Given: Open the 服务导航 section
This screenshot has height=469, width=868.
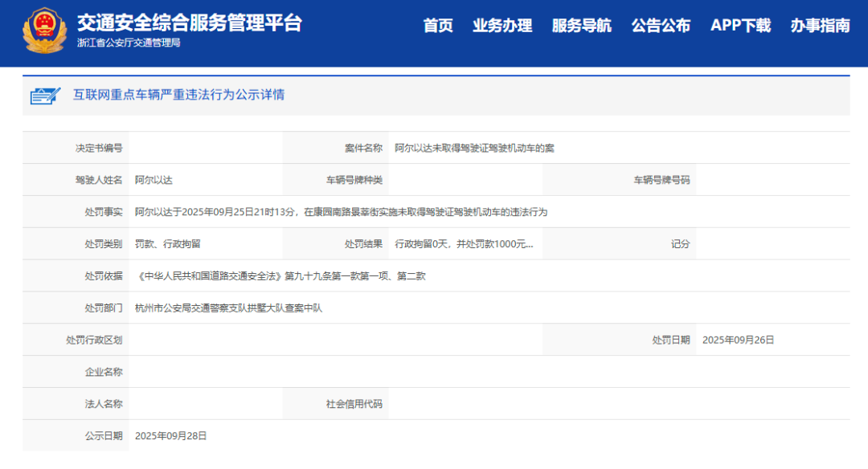Looking at the screenshot, I should 580,26.
